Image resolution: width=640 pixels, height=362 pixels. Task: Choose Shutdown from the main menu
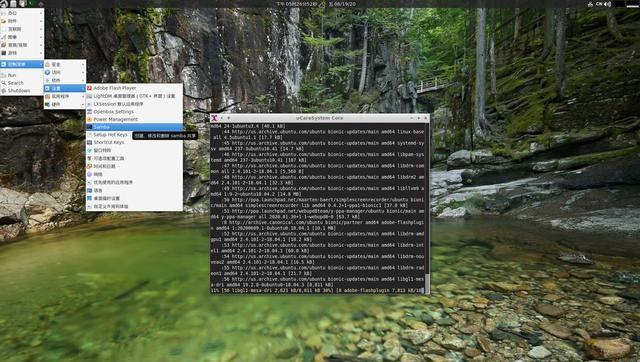(x=22, y=91)
